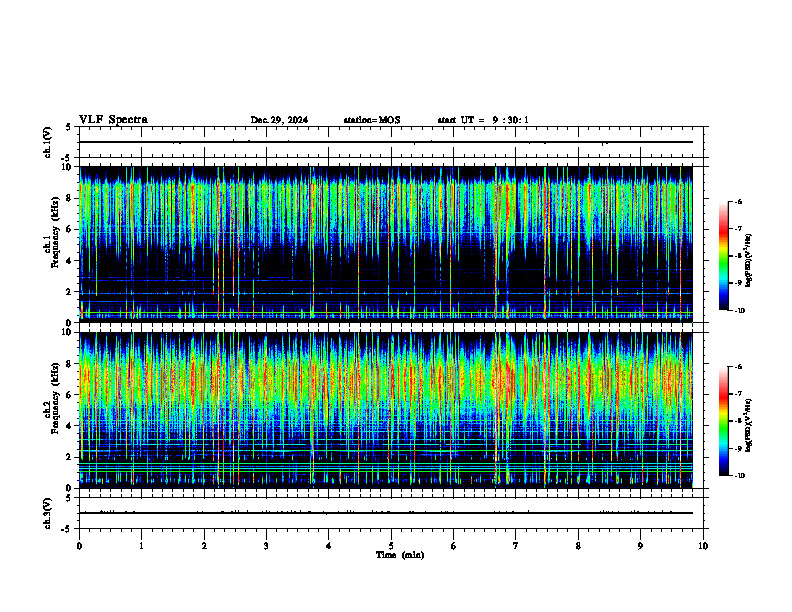This screenshot has height=612, width=792.
Task: Click the time axis tick label "5"
Action: (x=391, y=546)
